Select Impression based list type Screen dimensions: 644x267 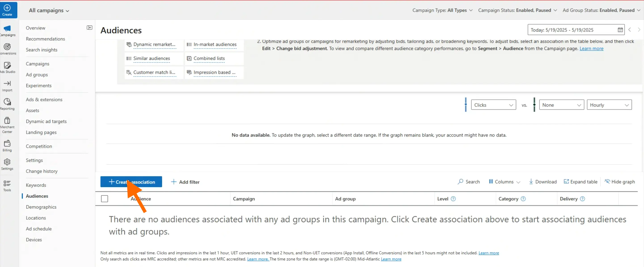(x=214, y=72)
